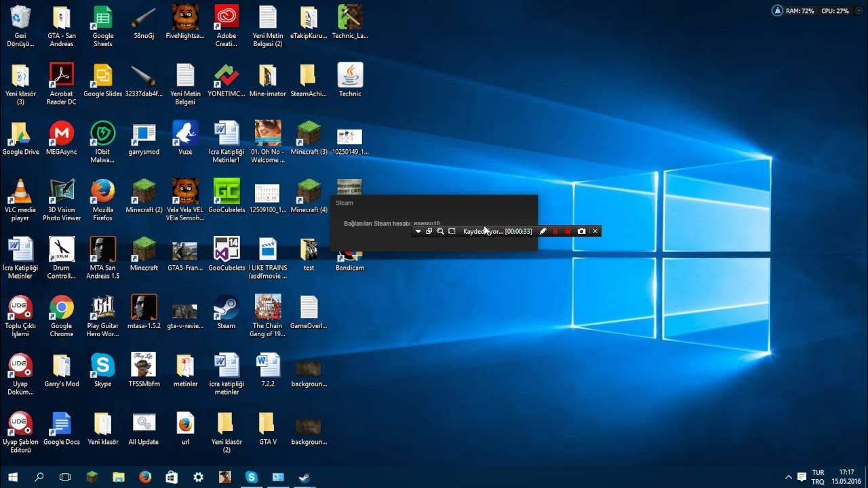868x488 pixels.
Task: Open taskbar search magnifier
Action: coord(39,477)
